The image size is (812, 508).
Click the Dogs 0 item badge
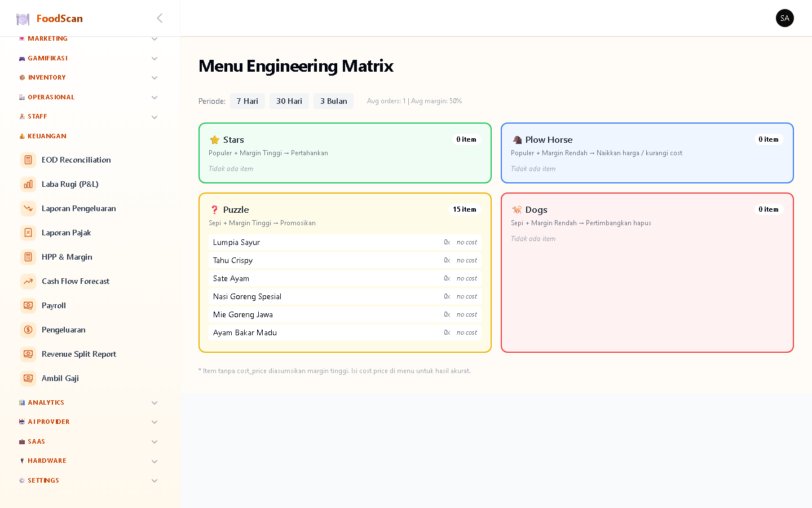click(x=769, y=209)
